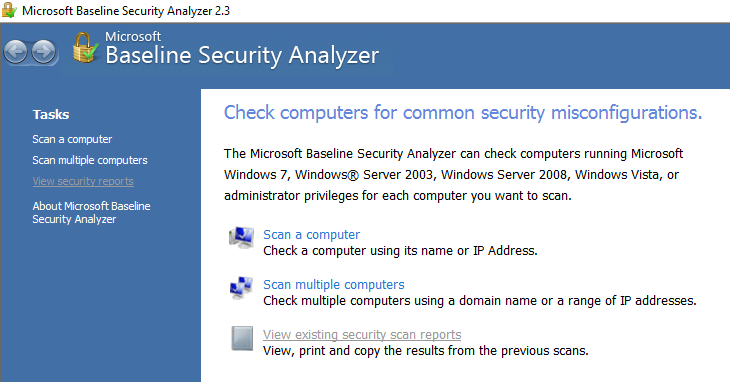Click the gray report icon beside View existing reports
This screenshot has height=382, width=730.
[242, 338]
